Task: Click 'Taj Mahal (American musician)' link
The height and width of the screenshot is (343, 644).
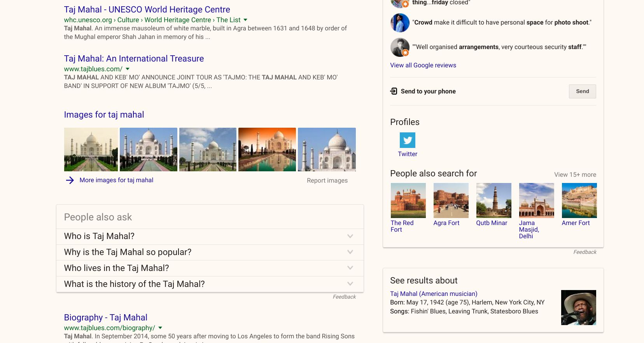Action: click(433, 294)
